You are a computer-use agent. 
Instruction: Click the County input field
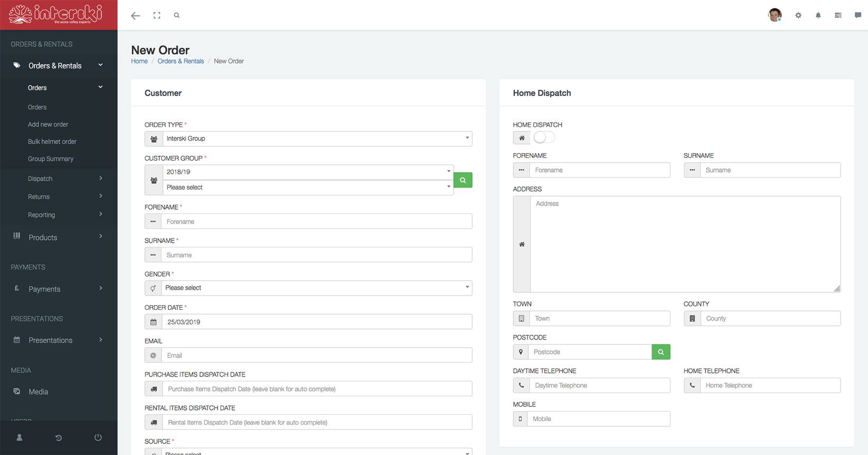pyautogui.click(x=770, y=318)
